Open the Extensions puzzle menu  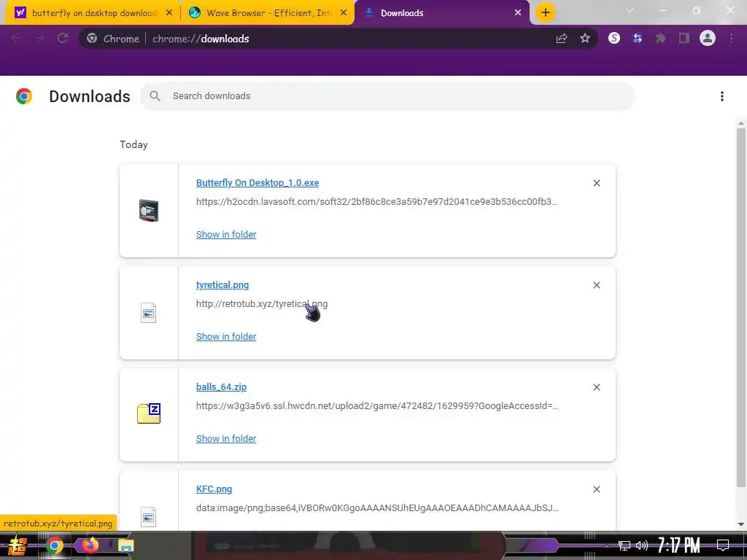(x=661, y=39)
